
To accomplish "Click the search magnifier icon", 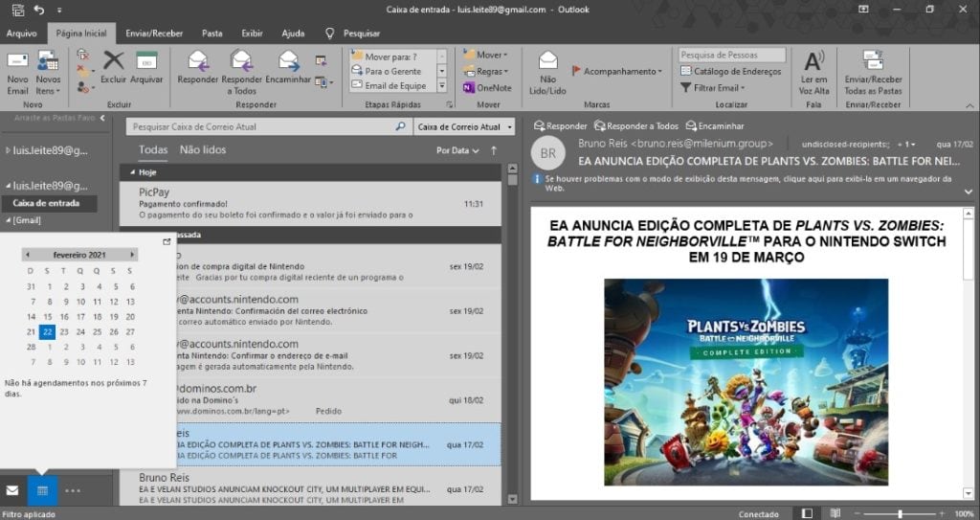I will pos(401,126).
